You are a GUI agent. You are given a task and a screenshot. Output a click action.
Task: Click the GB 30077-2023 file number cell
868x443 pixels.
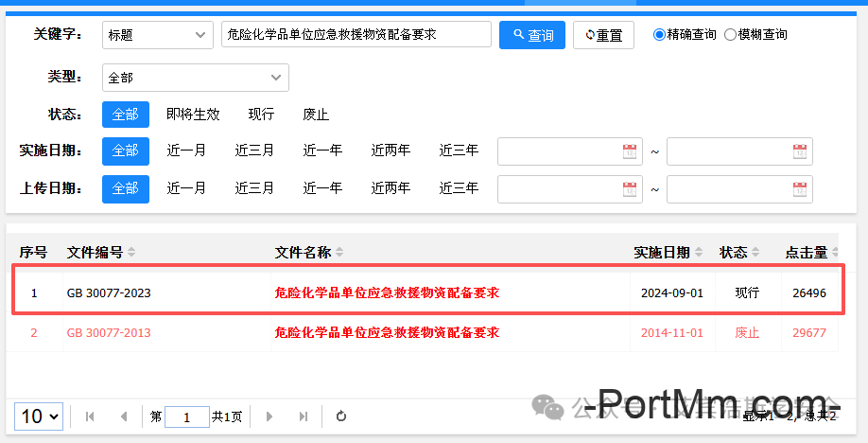click(x=109, y=292)
